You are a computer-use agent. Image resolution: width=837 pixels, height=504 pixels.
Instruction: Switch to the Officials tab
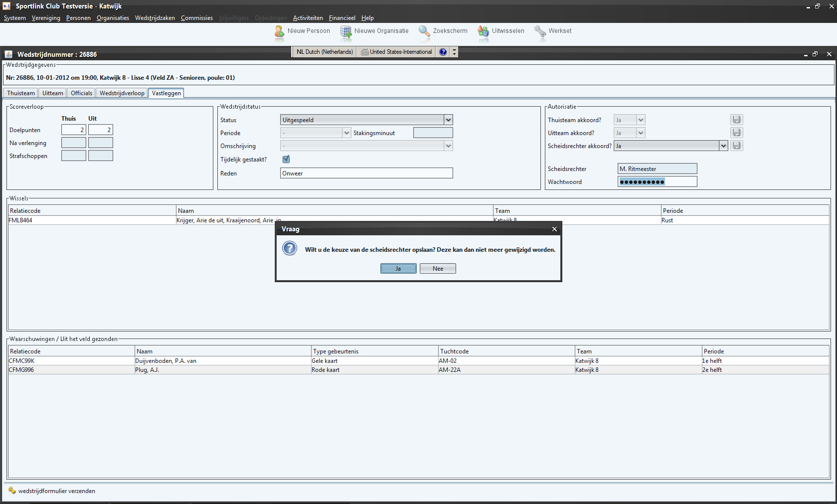tap(81, 93)
